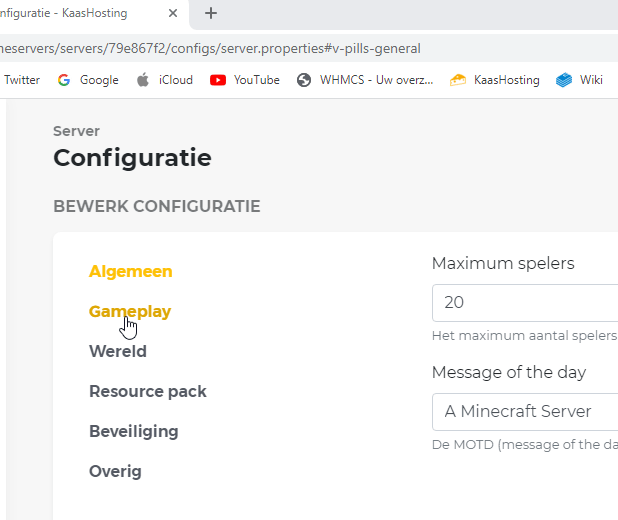The image size is (618, 520).
Task: Open the YouTube bookmark
Action: [245, 80]
